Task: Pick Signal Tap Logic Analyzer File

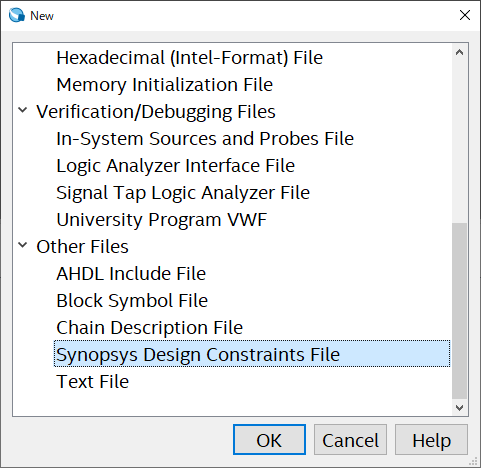Action: click(183, 193)
